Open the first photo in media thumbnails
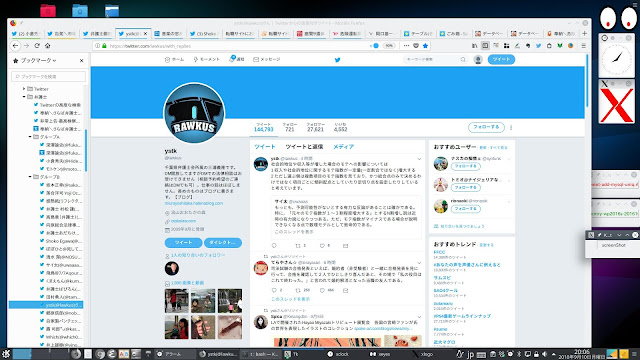 tap(176, 301)
